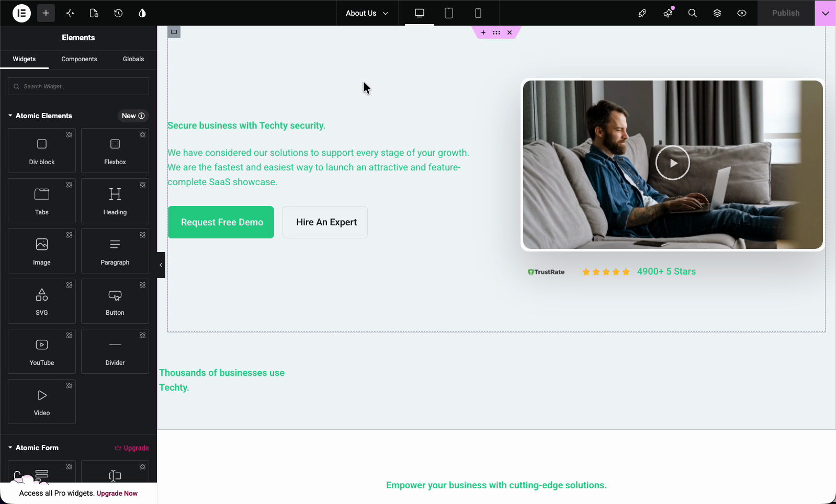This screenshot has height=504, width=836.
Task: Add a section using plus handle
Action: 483,32
